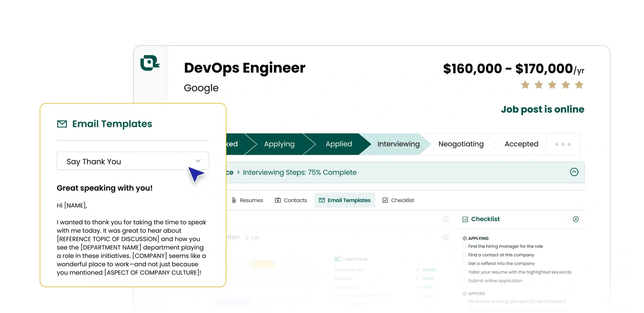Check 'Tailor your resume with the highlighted keywords'
The height and width of the screenshot is (313, 644).
[x=465, y=272]
